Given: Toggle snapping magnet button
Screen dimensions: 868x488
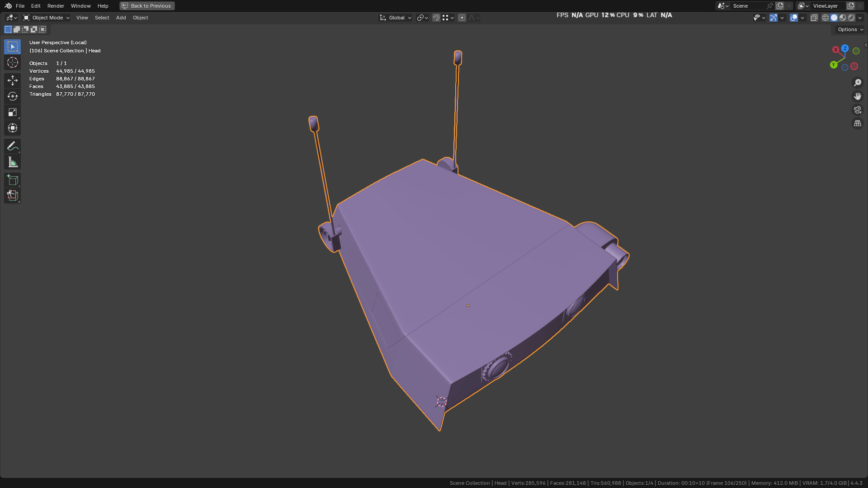Looking at the screenshot, I should pos(436,18).
